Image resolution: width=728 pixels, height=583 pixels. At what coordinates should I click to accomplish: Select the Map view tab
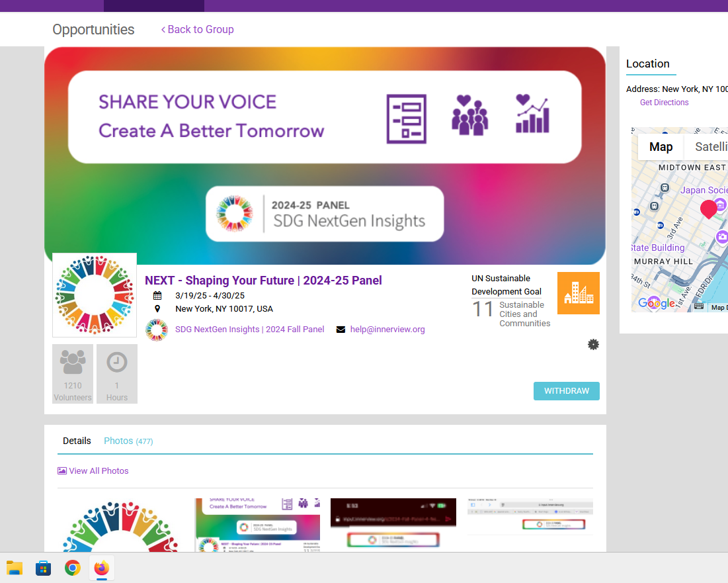pos(661,147)
